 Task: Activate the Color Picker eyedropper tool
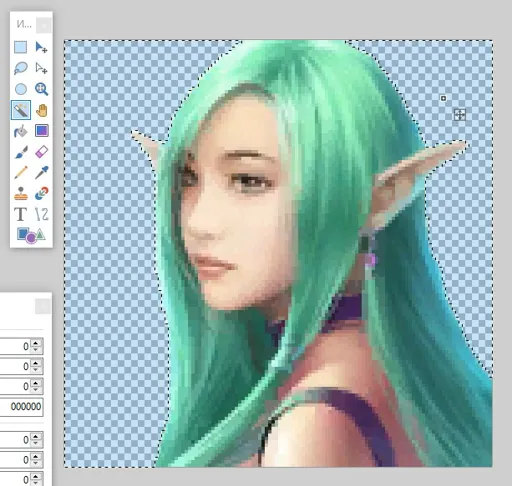[x=41, y=173]
